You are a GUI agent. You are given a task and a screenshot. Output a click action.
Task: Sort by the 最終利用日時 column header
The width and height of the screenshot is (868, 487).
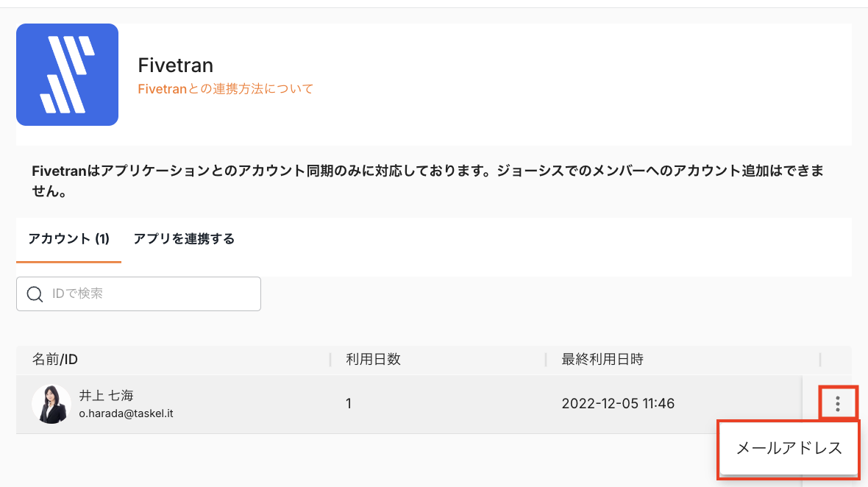coord(602,360)
